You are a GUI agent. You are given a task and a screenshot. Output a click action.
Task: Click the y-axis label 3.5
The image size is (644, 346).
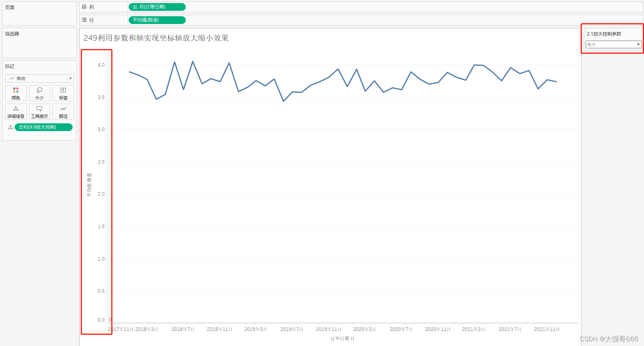point(101,97)
